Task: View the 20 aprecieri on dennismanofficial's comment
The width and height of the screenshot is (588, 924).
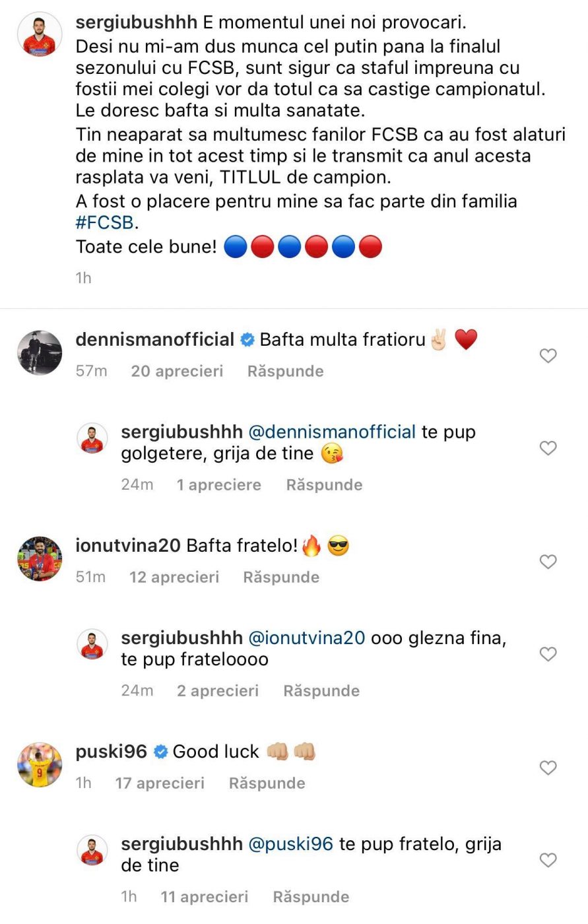Action: point(177,371)
